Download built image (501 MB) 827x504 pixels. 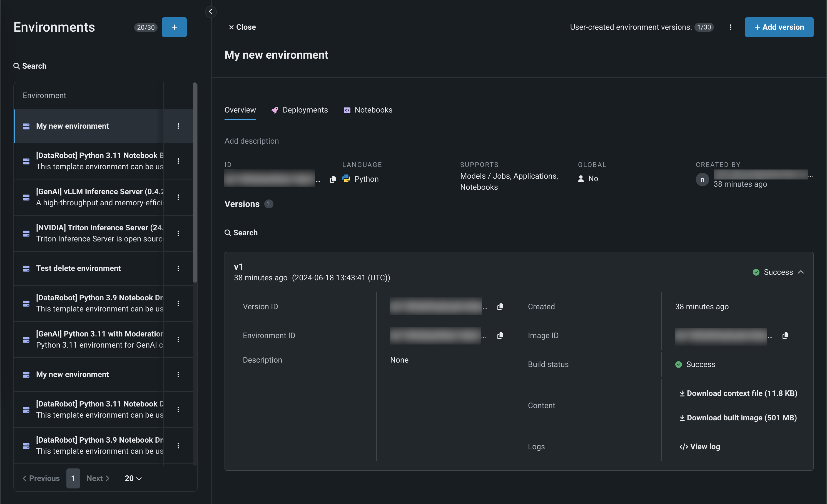pos(738,418)
